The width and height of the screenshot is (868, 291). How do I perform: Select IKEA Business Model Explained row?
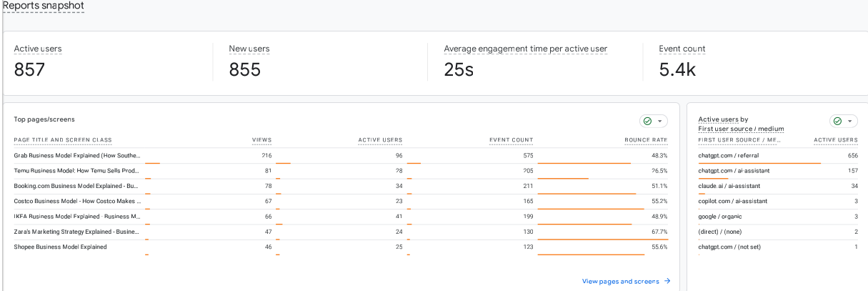pyautogui.click(x=341, y=217)
